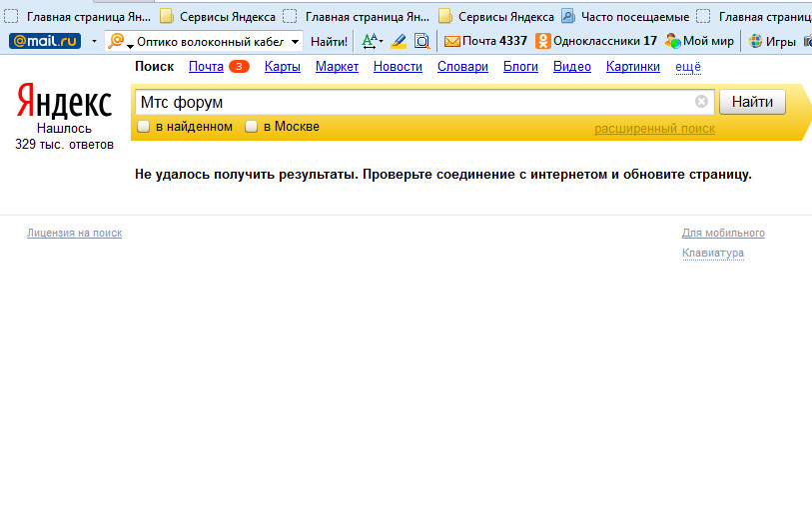The height and width of the screenshot is (519, 812).
Task: Open the Маркет service link
Action: pos(337,67)
